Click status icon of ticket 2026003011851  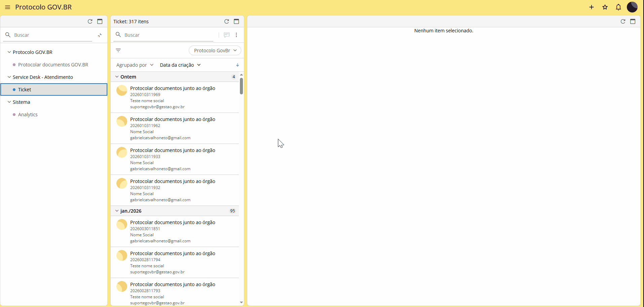tap(122, 224)
